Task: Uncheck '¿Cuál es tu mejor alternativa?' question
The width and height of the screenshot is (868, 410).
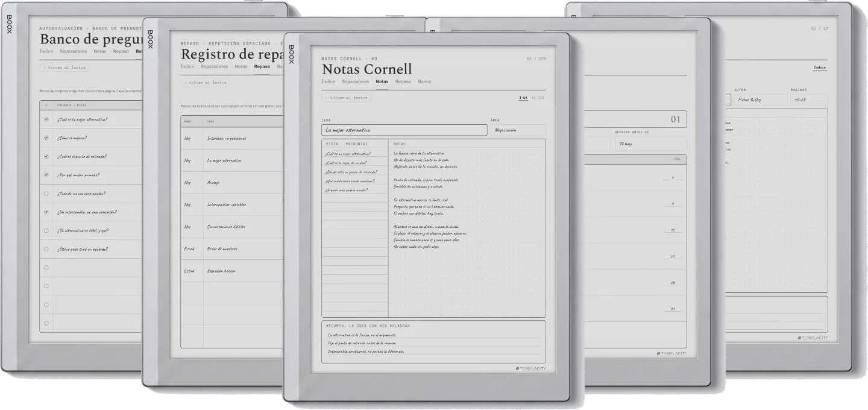Action: point(46,119)
